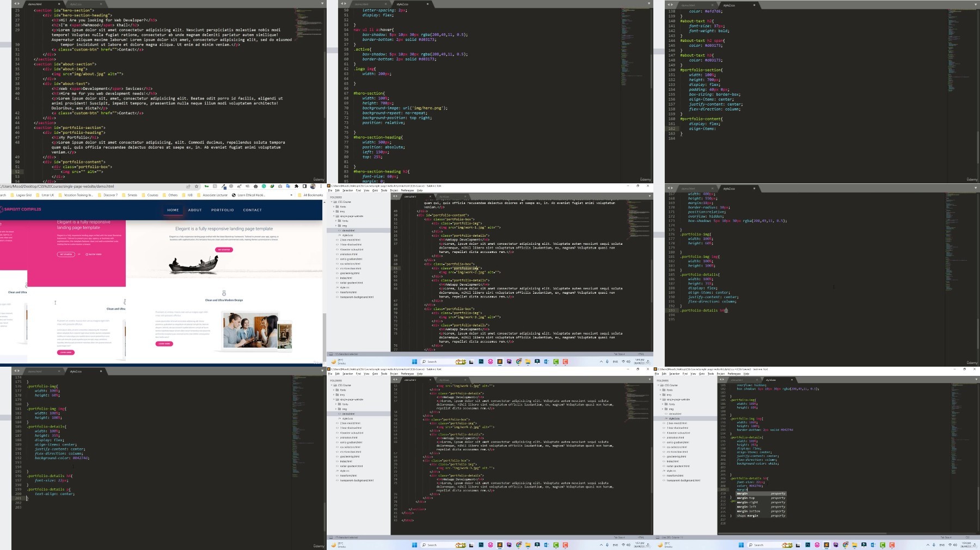Open the Umar UK bookmark folder
980x550 pixels.
pyautogui.click(x=45, y=195)
